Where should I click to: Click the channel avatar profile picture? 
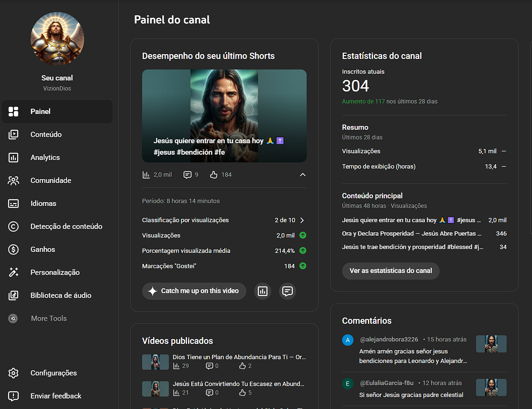tap(57, 39)
